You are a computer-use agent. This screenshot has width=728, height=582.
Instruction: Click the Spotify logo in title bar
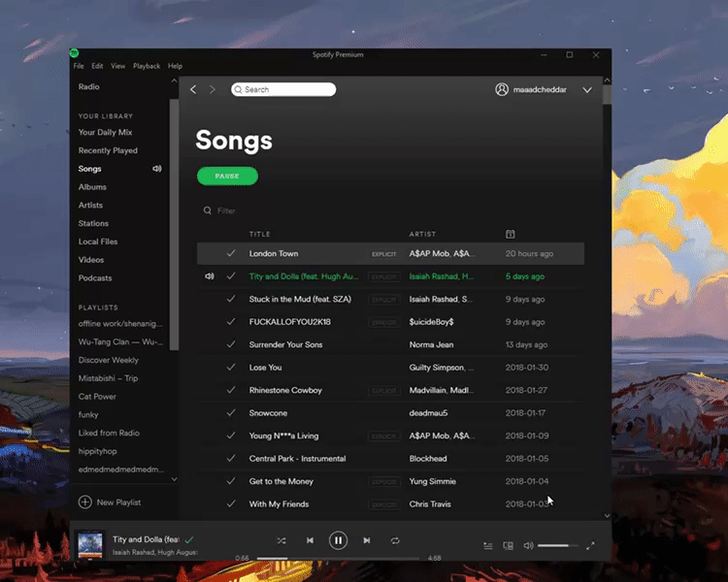75,53
